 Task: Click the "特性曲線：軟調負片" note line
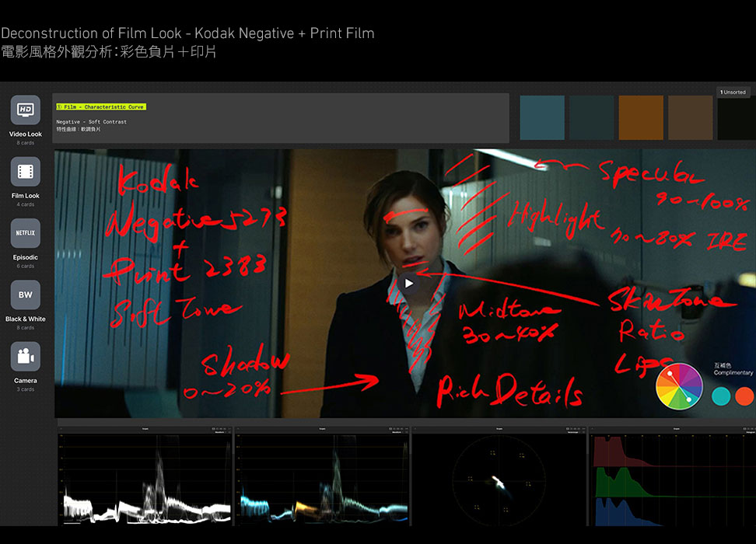coord(79,129)
